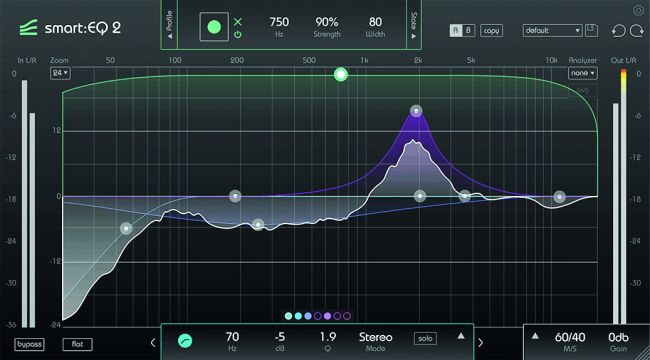This screenshot has height=360, width=650.
Task: Click the flat button
Action: tap(78, 344)
